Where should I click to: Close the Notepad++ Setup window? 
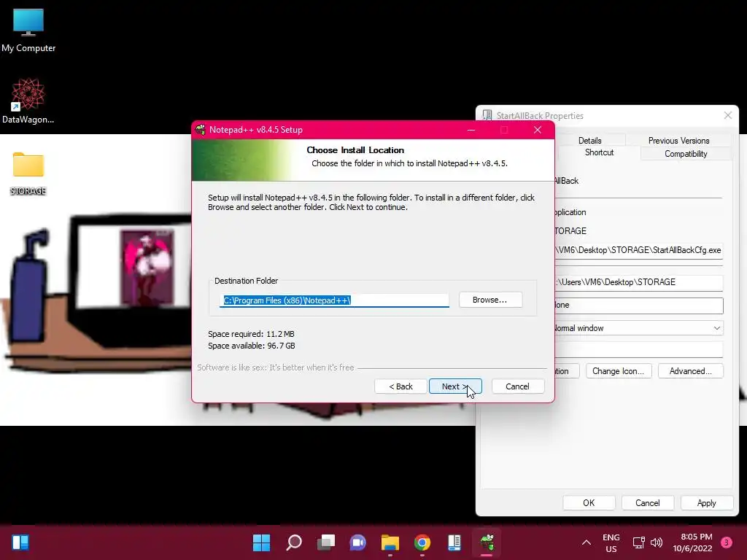[538, 130]
